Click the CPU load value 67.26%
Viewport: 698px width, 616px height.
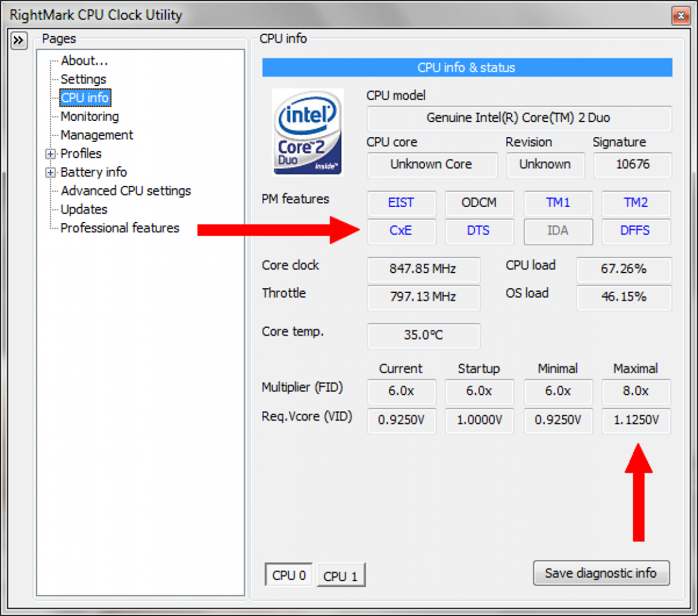click(x=623, y=269)
